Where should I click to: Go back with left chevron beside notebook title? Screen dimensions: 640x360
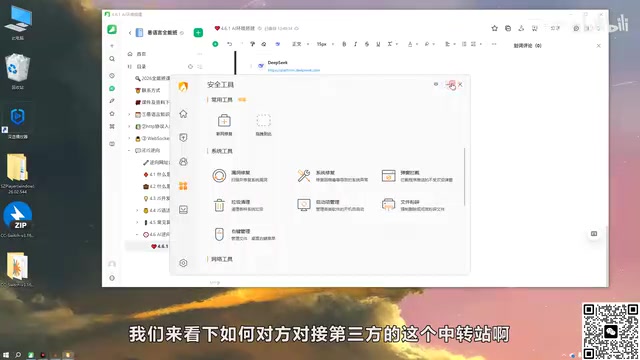click(x=130, y=33)
